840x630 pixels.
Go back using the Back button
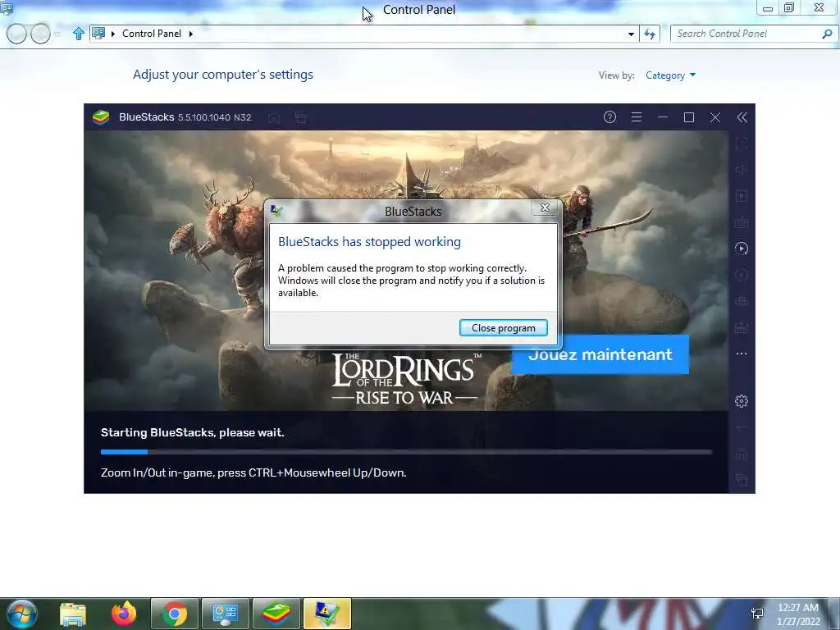pos(16,34)
